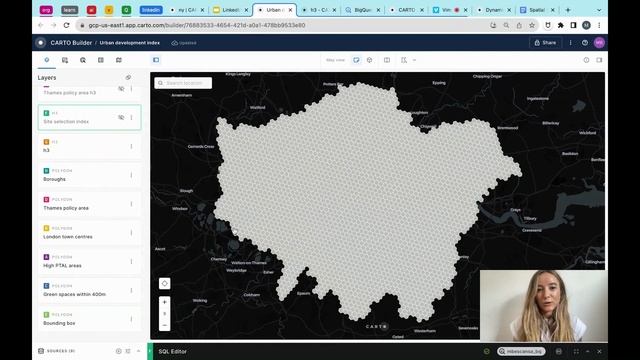Click the SQL editor save icon
The height and width of the screenshot is (360, 640).
pos(559,351)
